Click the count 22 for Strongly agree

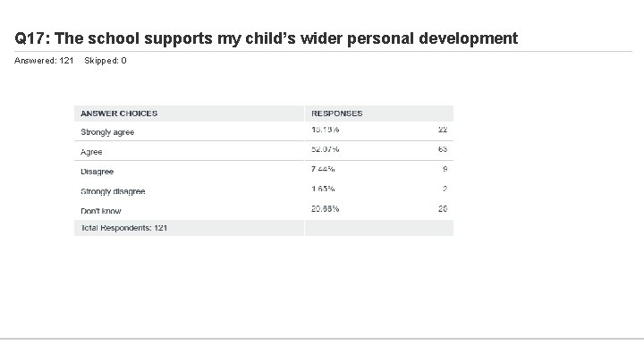[442, 130]
